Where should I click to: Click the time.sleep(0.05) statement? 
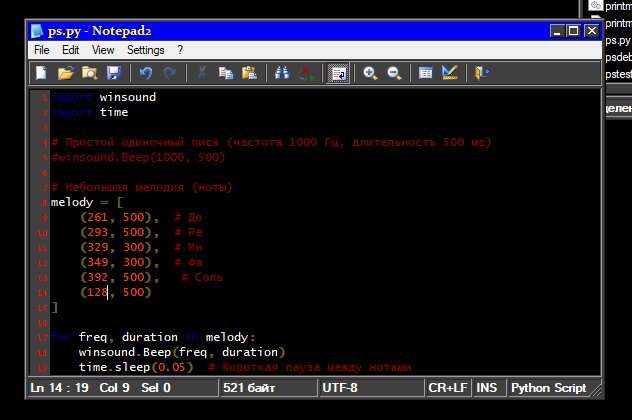pyautogui.click(x=136, y=367)
